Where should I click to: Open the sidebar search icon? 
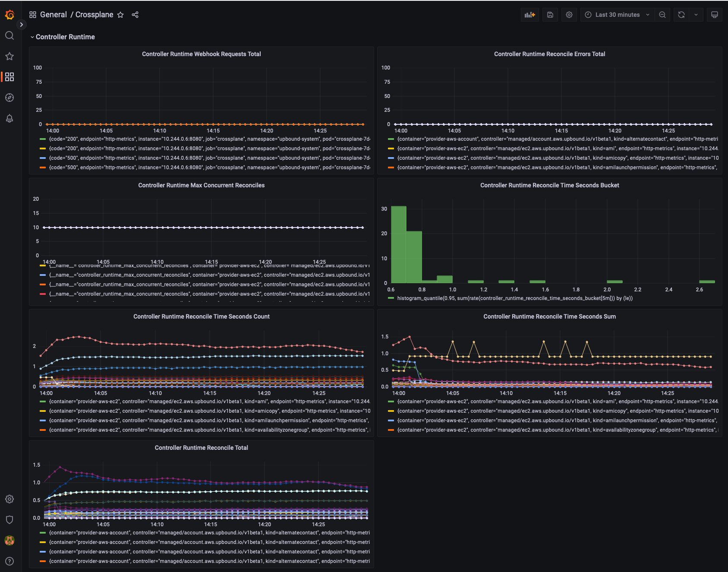9,35
